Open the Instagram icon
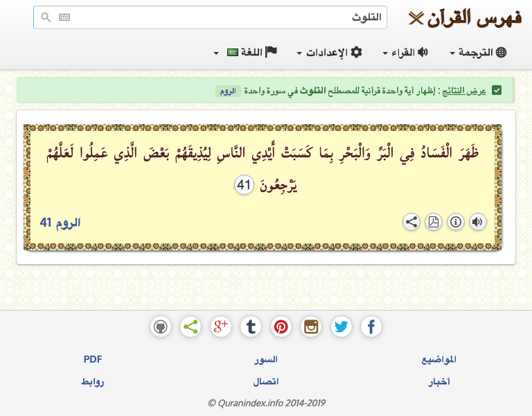This screenshot has width=532, height=416. point(311,327)
